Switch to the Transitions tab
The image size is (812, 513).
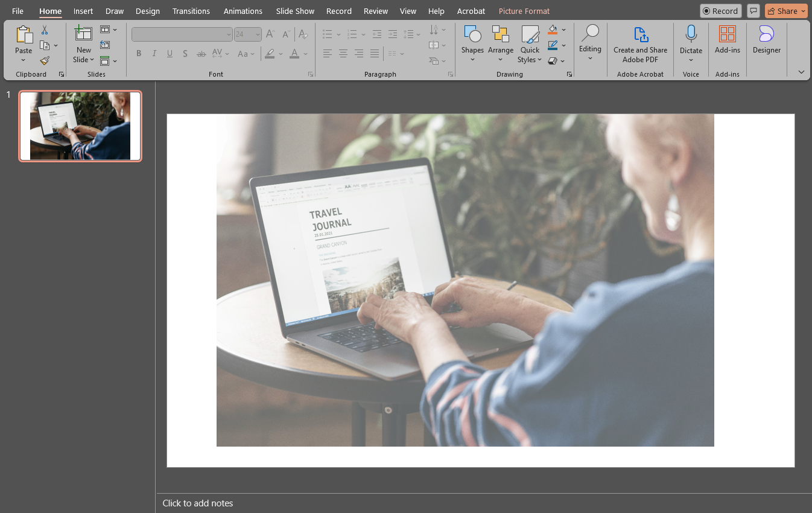coord(191,11)
